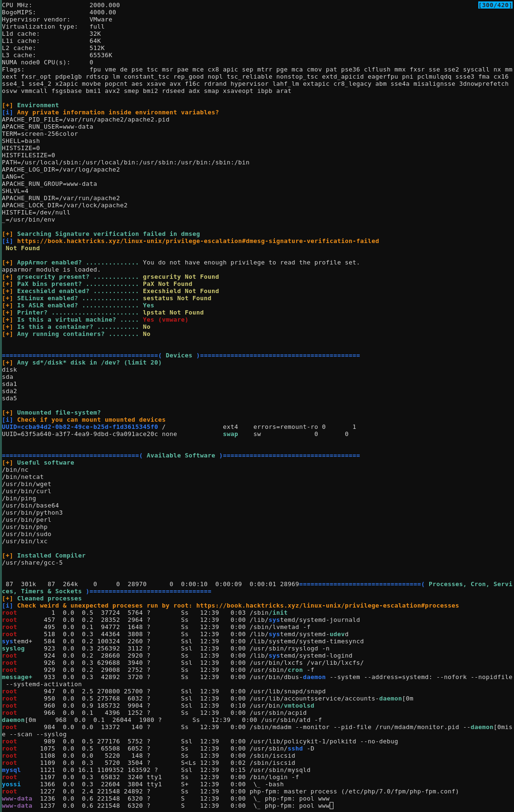Select the /usr/bin/python3 path
This screenshot has height=812, width=514.
(x=32, y=513)
